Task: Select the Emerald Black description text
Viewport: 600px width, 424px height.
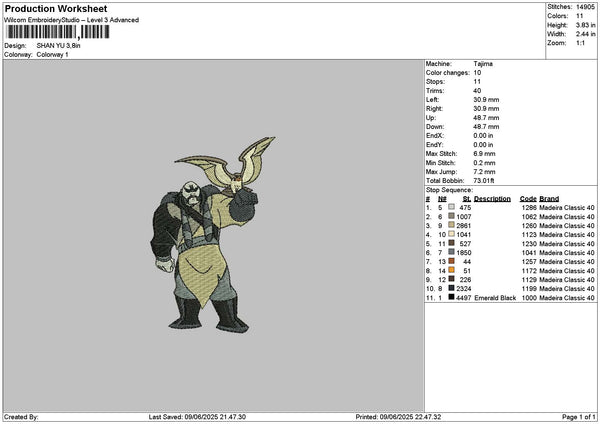Action: pyautogui.click(x=495, y=298)
